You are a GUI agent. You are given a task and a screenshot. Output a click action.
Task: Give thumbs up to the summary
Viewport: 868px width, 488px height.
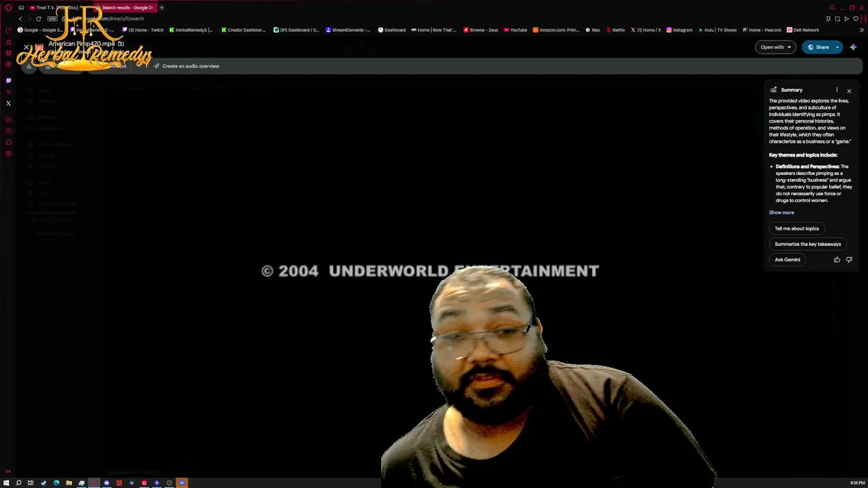[x=837, y=260]
